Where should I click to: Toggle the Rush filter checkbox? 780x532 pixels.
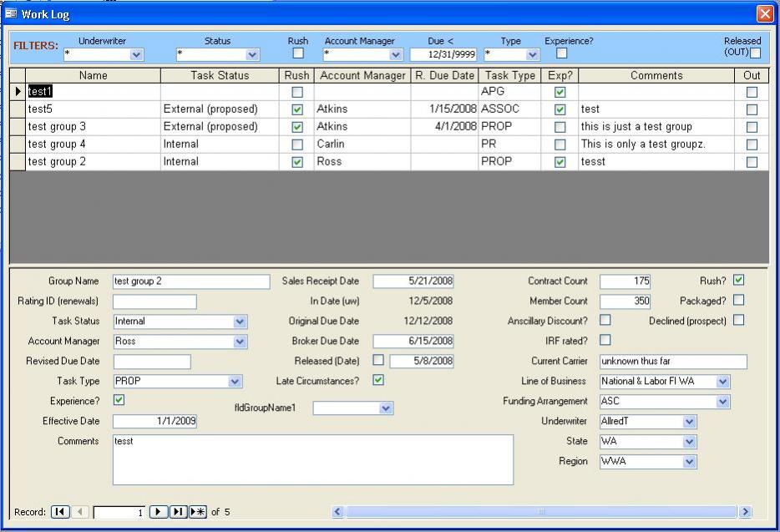pos(298,53)
